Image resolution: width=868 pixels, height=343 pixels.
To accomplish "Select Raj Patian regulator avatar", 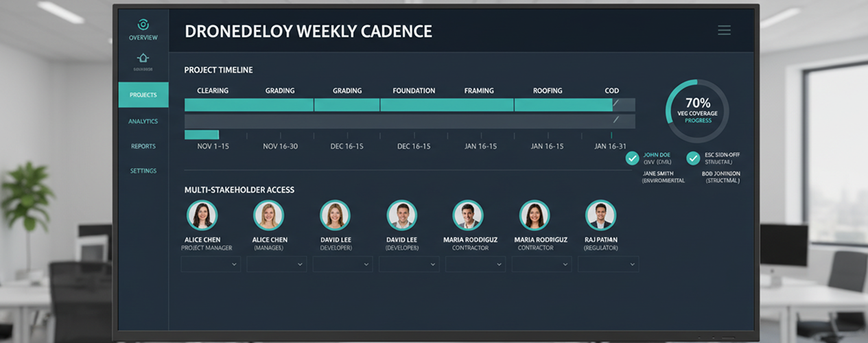I will click(x=600, y=215).
